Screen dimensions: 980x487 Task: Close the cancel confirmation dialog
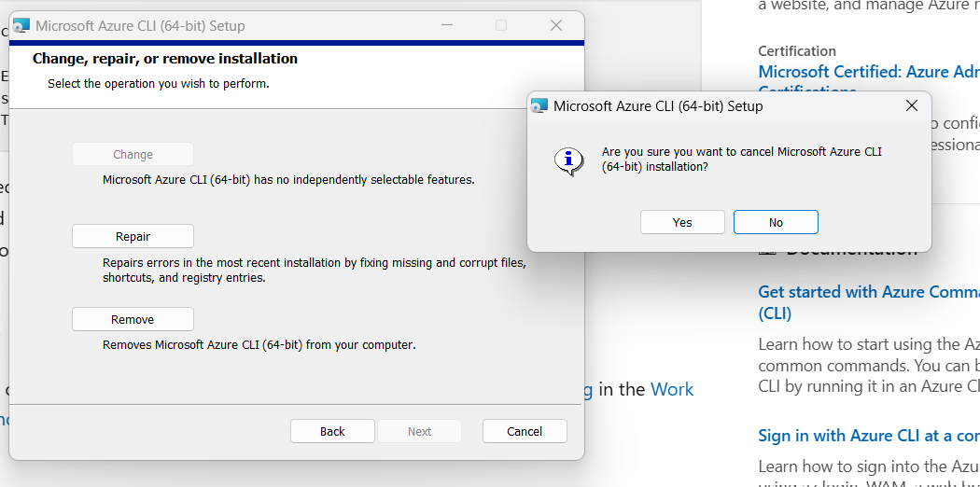pyautogui.click(x=912, y=106)
